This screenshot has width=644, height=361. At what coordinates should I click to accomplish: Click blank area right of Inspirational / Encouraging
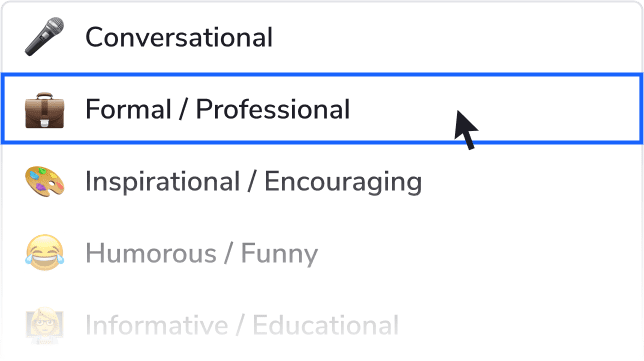[x=532, y=181]
